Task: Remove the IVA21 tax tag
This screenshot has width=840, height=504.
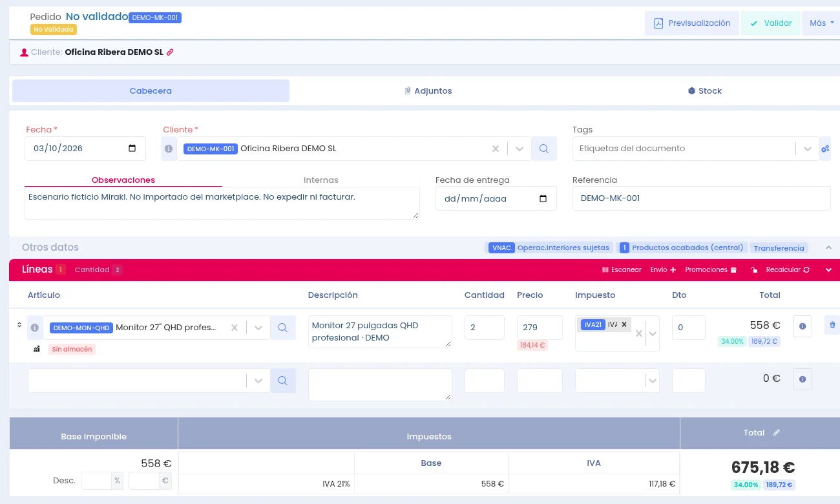Action: pyautogui.click(x=624, y=324)
